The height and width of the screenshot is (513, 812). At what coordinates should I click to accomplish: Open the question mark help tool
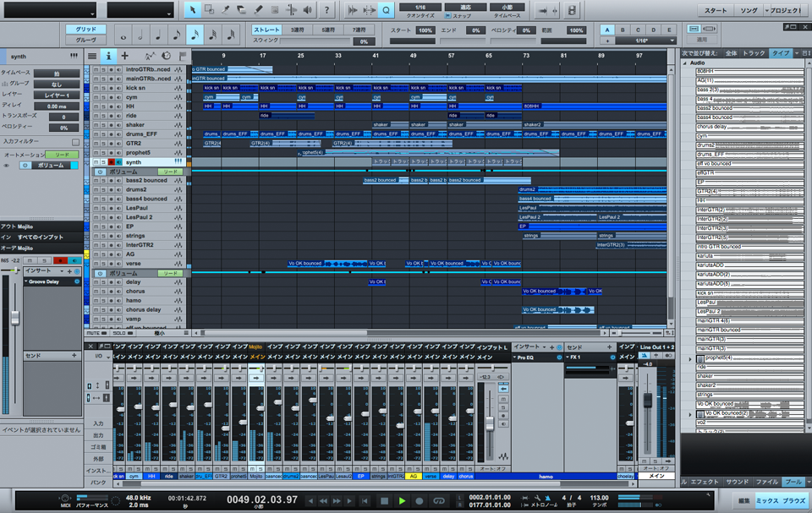[326, 10]
